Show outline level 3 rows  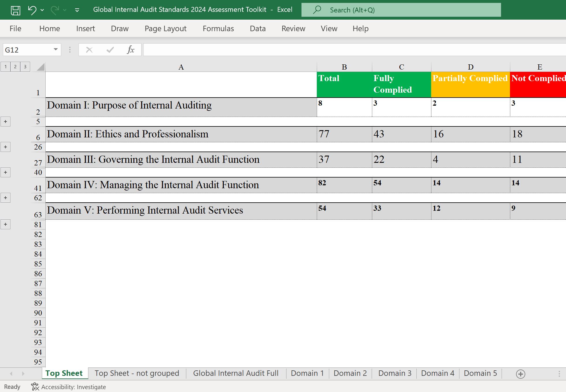pos(25,67)
